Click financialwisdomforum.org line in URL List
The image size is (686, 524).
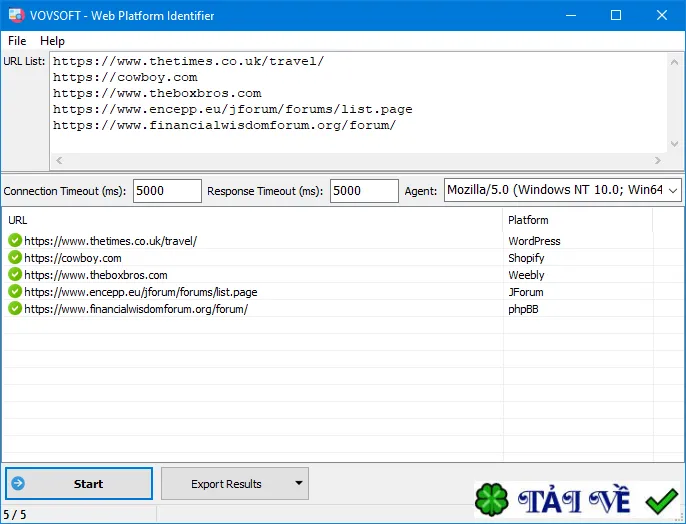224,126
